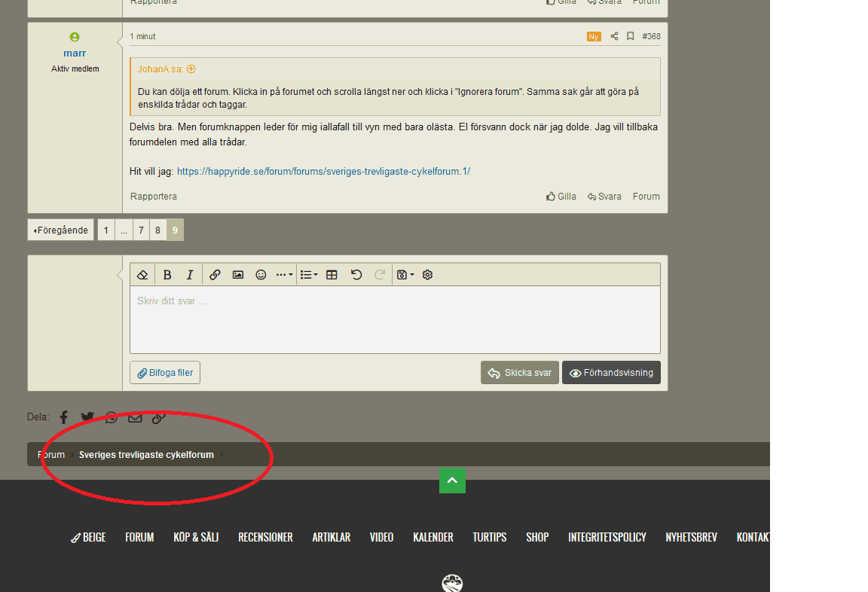Toggle BB code mode with the gear icon

[427, 275]
